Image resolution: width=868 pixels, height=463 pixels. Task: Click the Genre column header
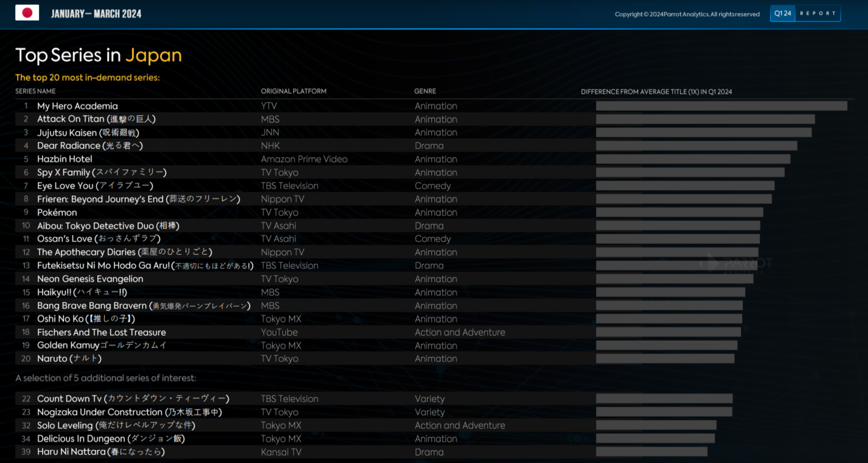425,91
